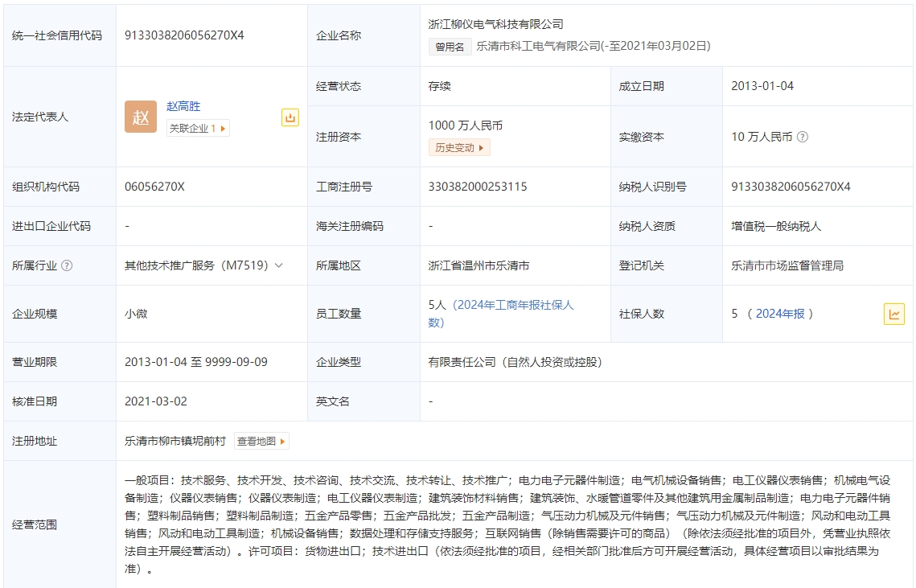The height and width of the screenshot is (588, 916).
Task: Open the 2024年工商年报社保人数 link
Action: (x=501, y=313)
